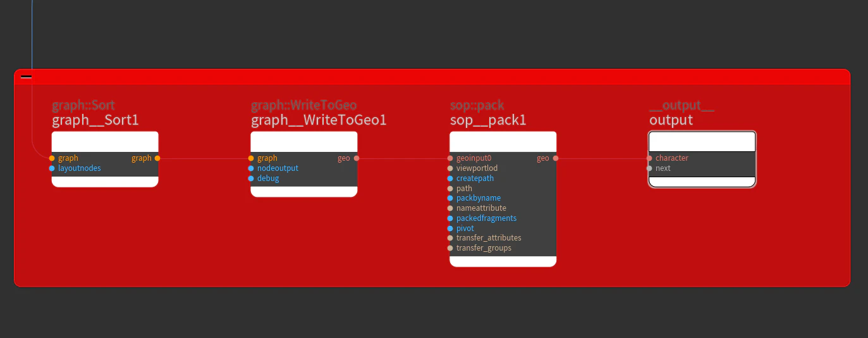Click transfer_attributes port on sop__pack1
Image resolution: width=868 pixels, height=338 pixels.
(x=450, y=238)
